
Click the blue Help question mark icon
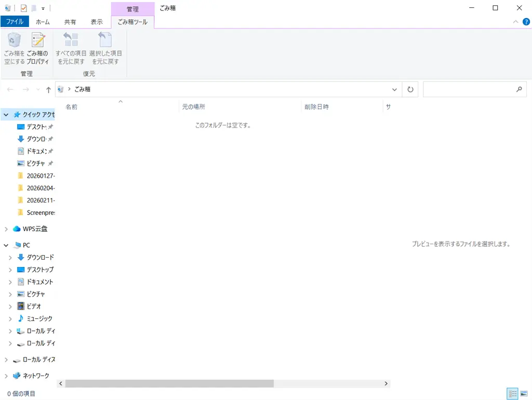526,21
